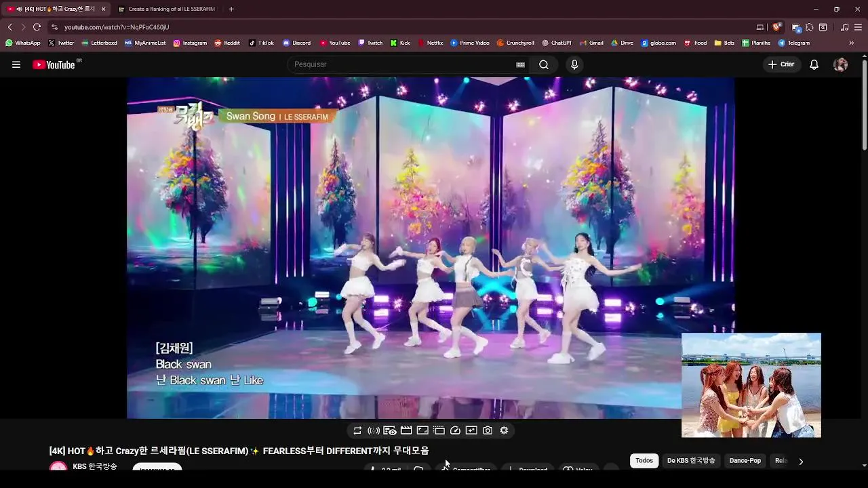This screenshot has width=868, height=488.
Task: Open the notifications bell
Action: (x=814, y=64)
